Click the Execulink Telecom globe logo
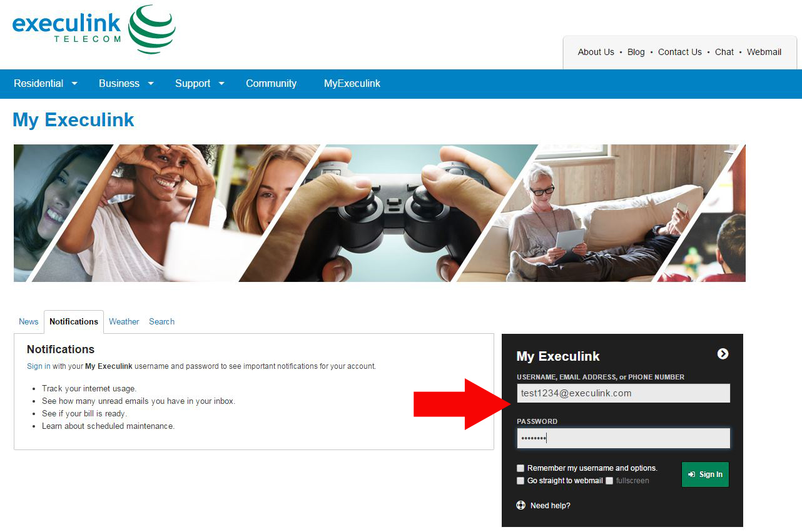 point(152,29)
